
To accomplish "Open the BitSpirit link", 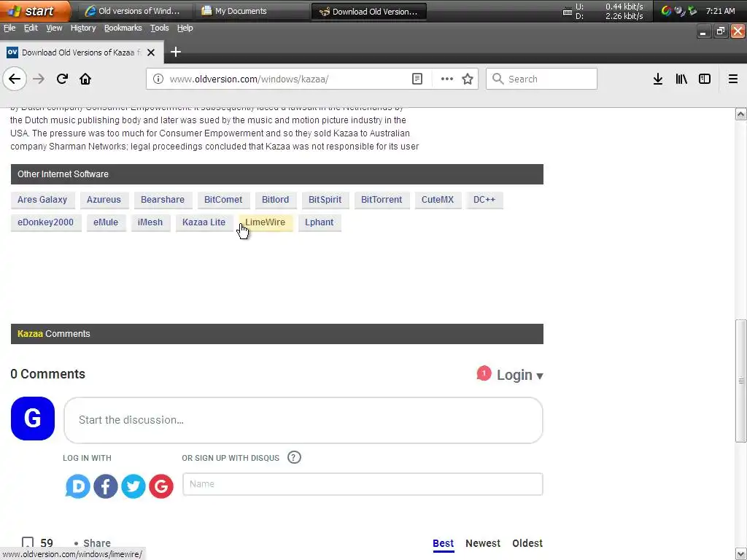I will coord(325,200).
